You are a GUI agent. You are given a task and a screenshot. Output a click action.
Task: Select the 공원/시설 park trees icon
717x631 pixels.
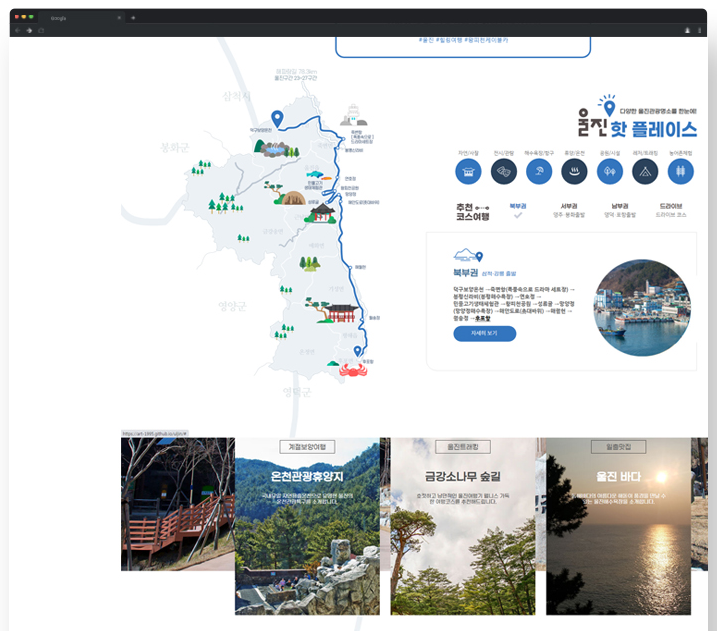[x=610, y=172]
